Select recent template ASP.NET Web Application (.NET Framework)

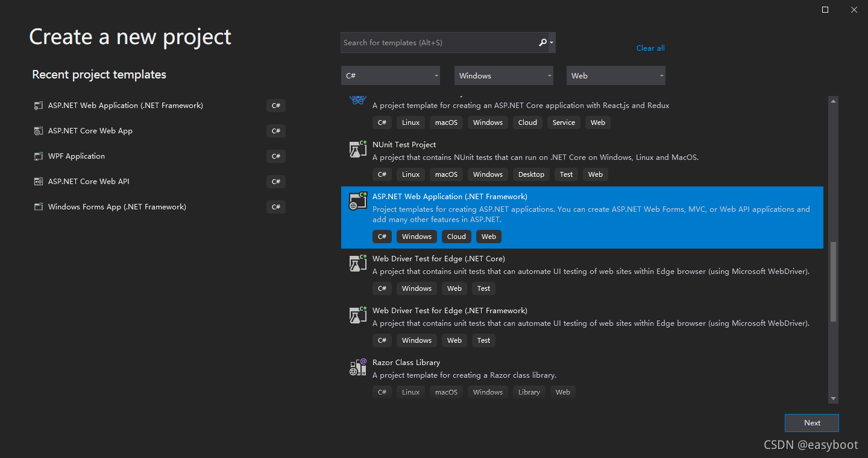click(125, 106)
